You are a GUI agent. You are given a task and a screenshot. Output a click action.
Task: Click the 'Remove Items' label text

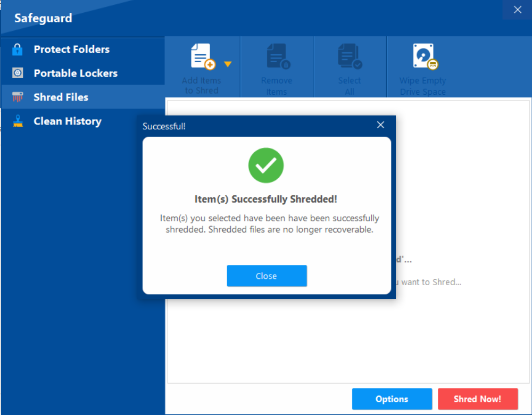(x=277, y=86)
